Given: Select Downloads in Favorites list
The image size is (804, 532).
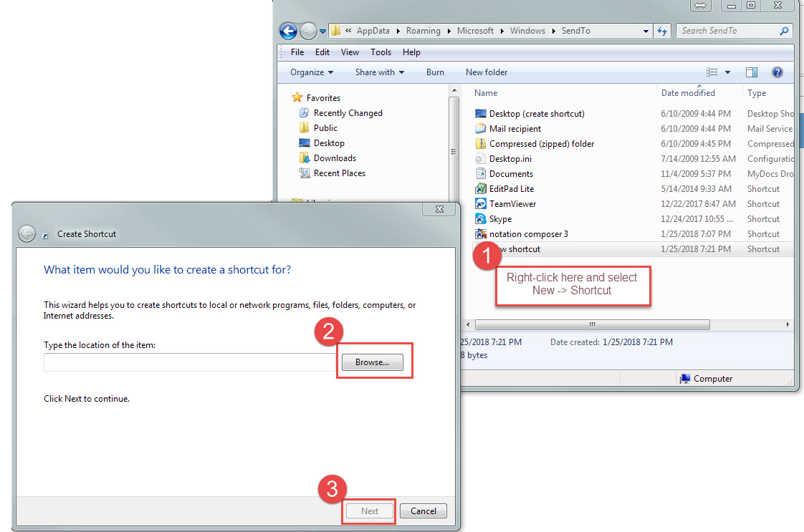Looking at the screenshot, I should (x=335, y=158).
